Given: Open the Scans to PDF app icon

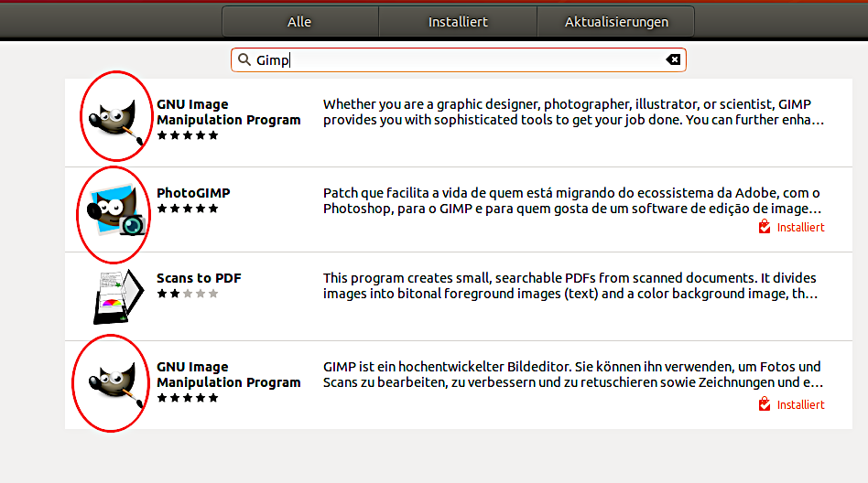Looking at the screenshot, I should [x=118, y=296].
